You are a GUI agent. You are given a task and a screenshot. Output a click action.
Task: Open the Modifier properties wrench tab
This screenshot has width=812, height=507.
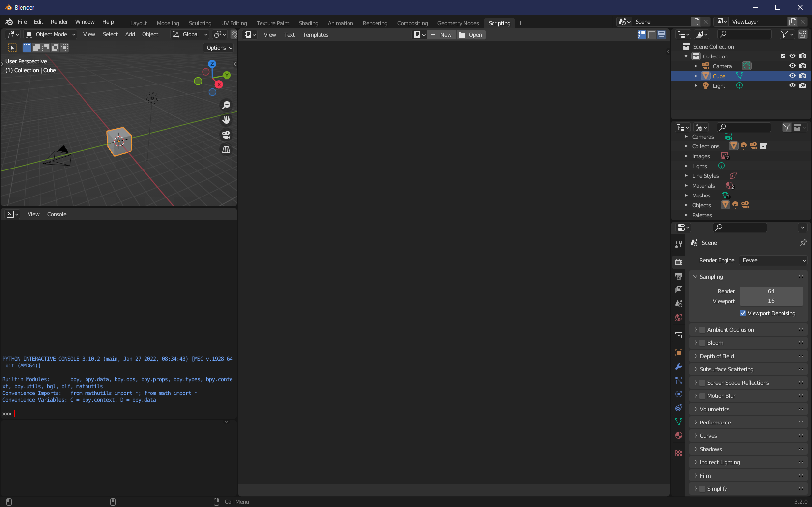(679, 366)
